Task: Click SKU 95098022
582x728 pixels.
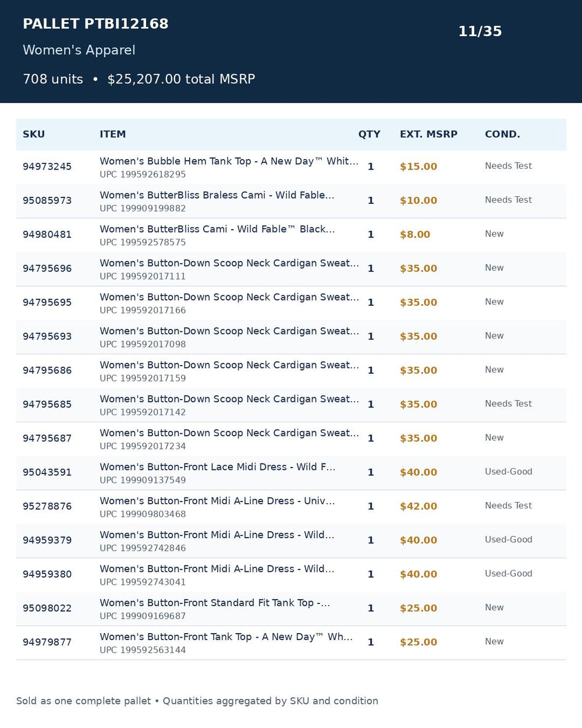Action: coord(47,608)
